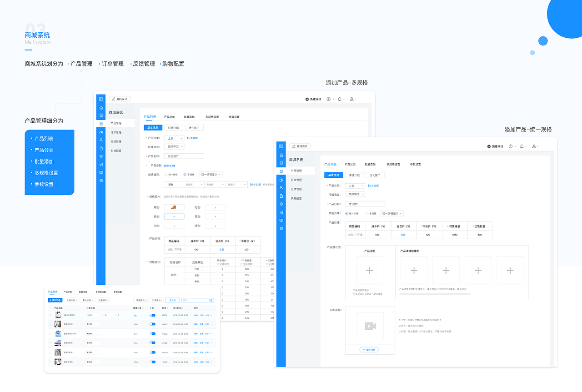
Task: Click 详情介绍 button in unified-spec window
Action: point(354,175)
